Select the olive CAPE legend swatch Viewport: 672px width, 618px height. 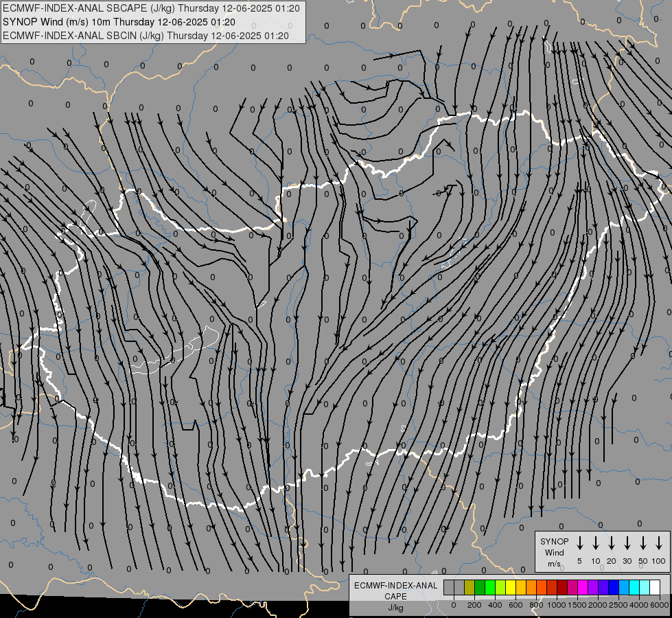point(470,587)
